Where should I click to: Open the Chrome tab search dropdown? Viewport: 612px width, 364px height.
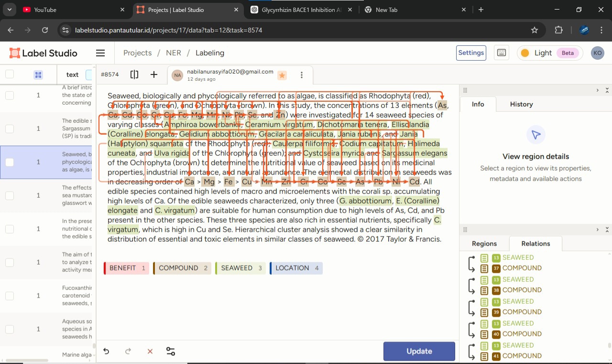[10, 10]
